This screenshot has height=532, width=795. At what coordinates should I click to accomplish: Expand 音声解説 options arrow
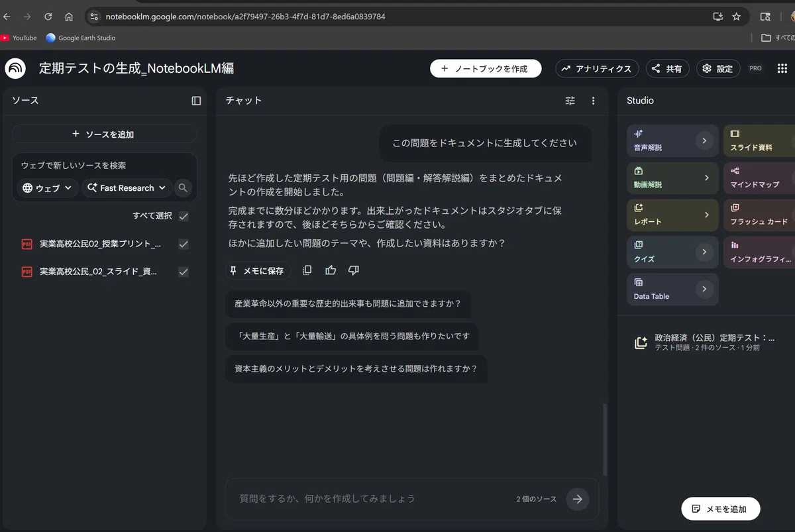point(704,140)
